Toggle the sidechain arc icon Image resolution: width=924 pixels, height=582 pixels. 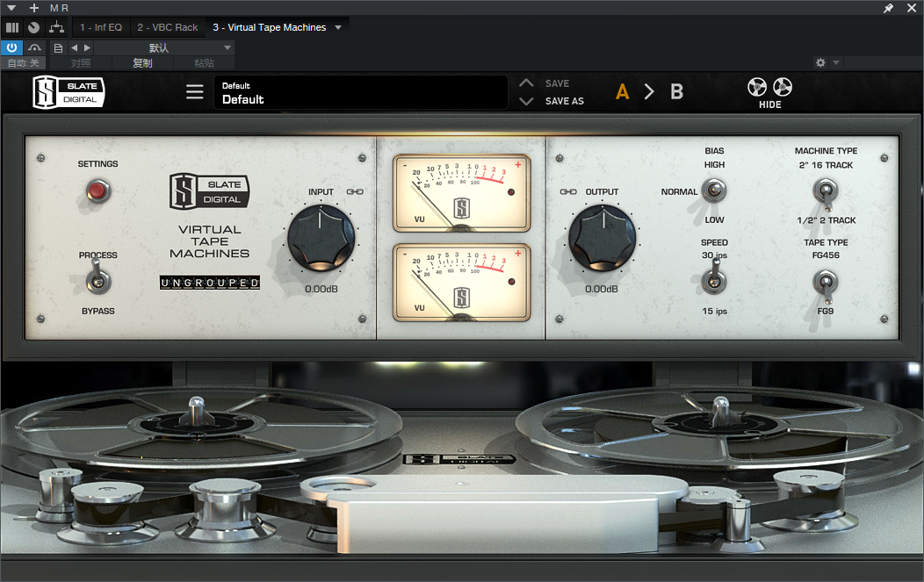coord(35,47)
